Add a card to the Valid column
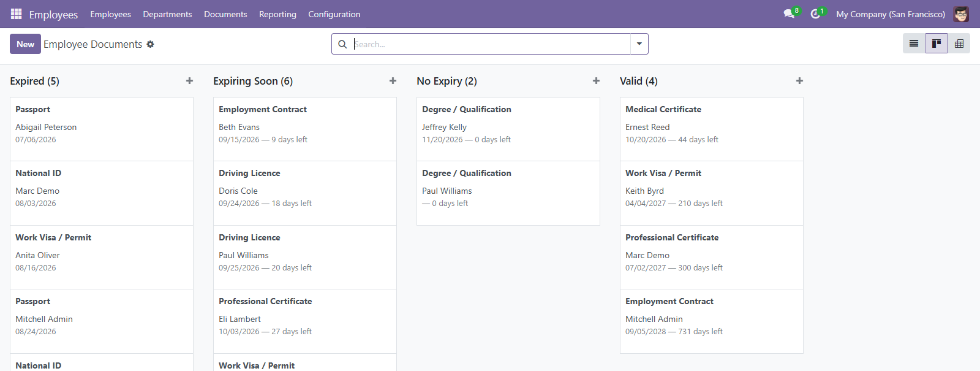 pyautogui.click(x=800, y=81)
